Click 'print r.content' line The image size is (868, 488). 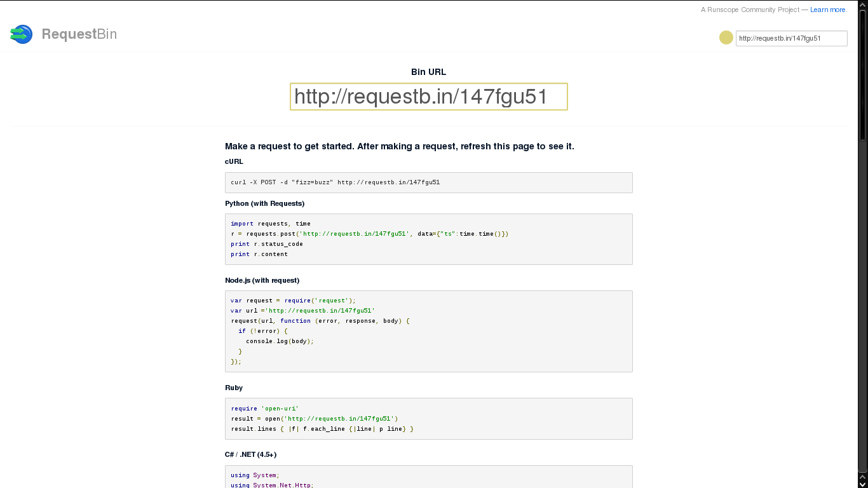click(x=259, y=254)
